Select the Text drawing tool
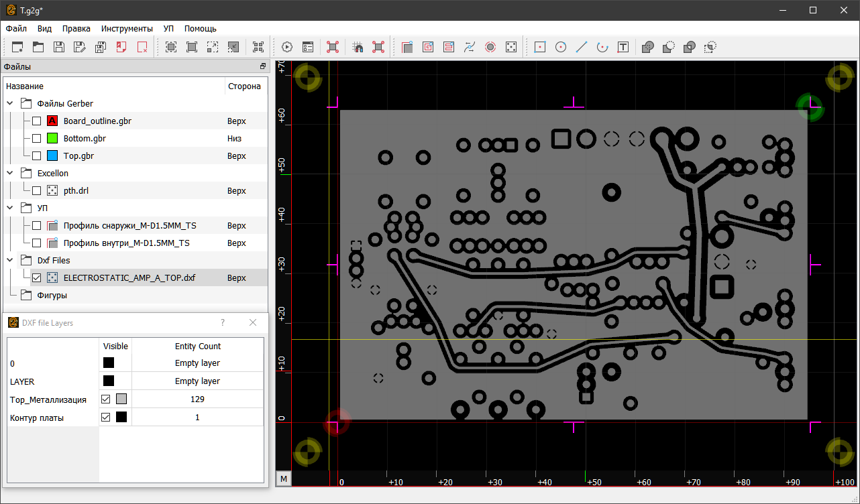 coord(623,47)
